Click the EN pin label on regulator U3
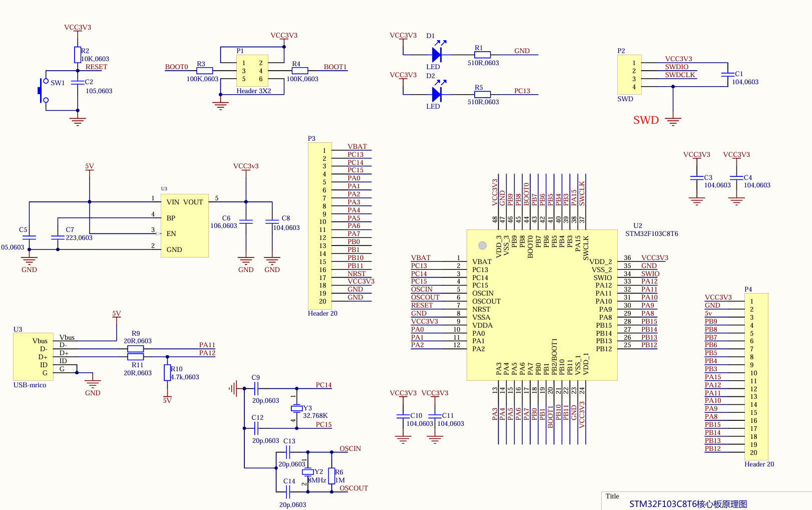Image resolution: width=812 pixels, height=510 pixels. (171, 234)
